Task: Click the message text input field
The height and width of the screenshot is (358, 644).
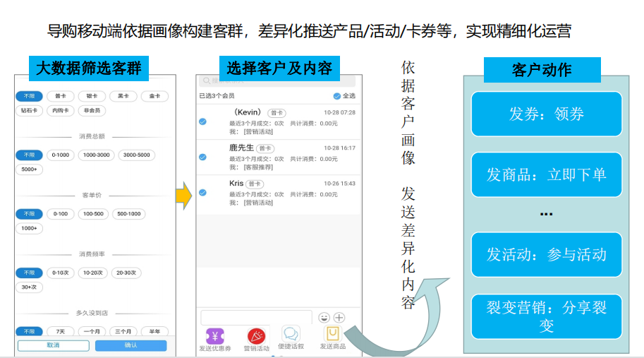Action: 256,318
